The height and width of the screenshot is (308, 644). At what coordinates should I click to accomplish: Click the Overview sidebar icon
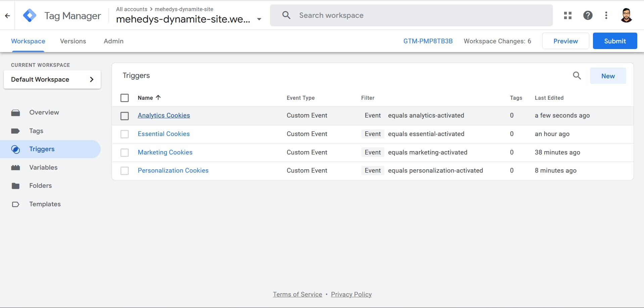pyautogui.click(x=15, y=113)
